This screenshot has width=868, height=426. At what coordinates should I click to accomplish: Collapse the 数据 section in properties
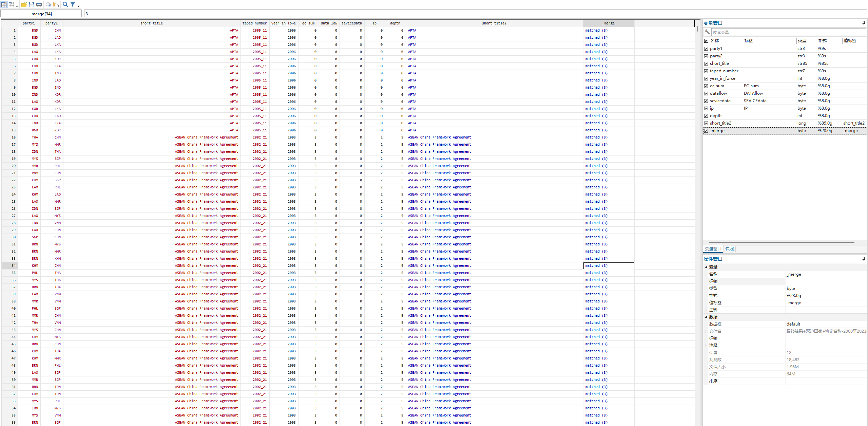point(707,317)
